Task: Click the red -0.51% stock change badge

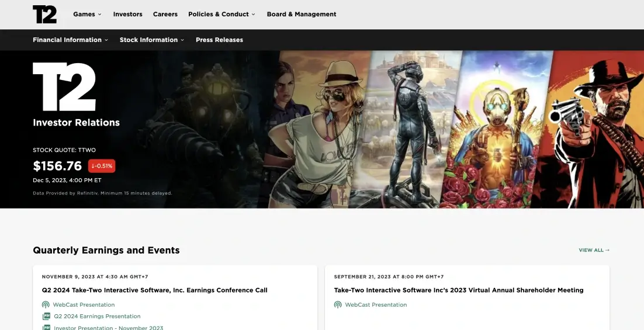Action: coord(102,166)
